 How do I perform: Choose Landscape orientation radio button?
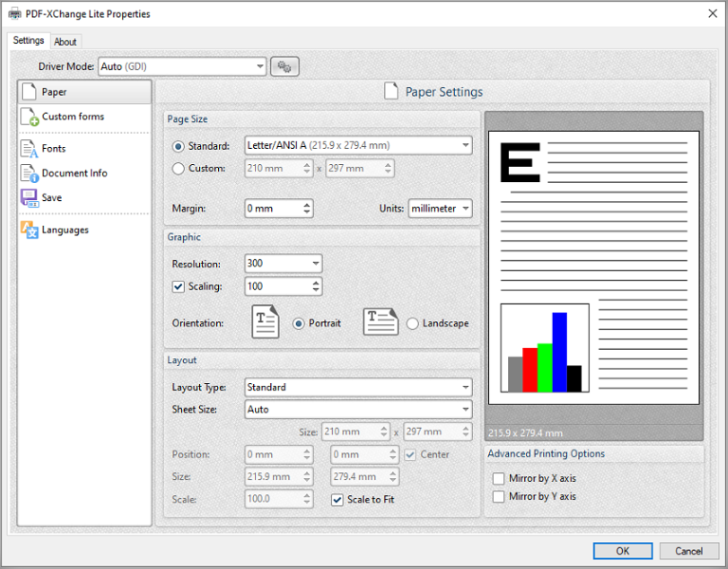(412, 323)
